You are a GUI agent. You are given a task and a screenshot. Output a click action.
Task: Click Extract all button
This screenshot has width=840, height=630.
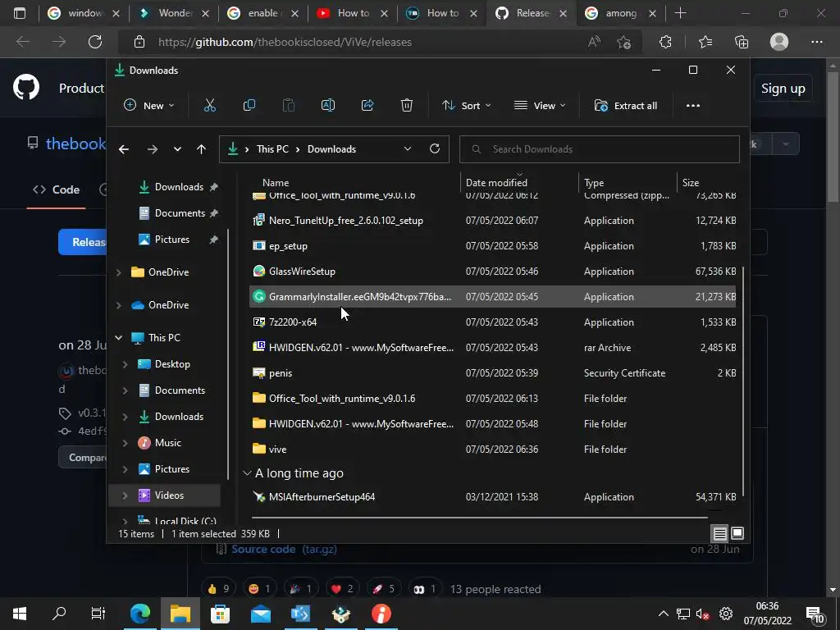625,106
